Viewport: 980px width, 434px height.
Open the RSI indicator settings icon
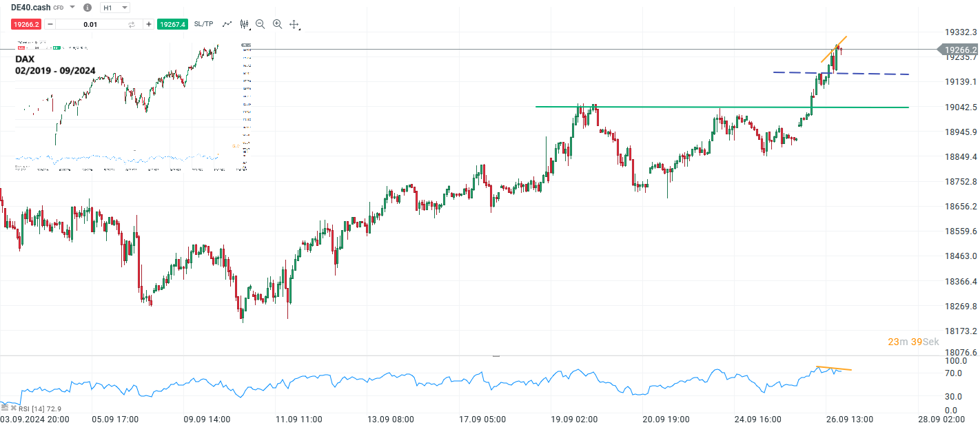(x=5, y=408)
